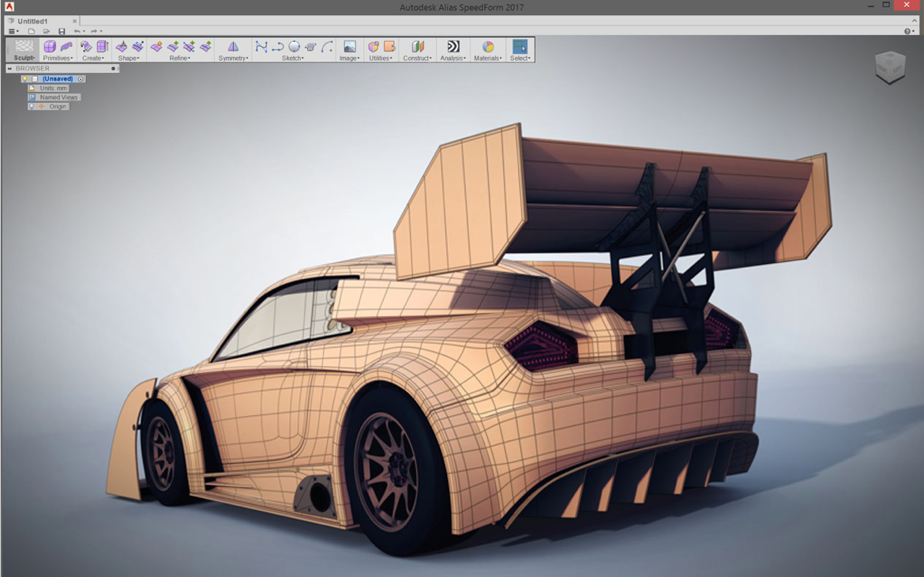Select Named Views in the browser
The height and width of the screenshot is (577, 924).
pos(58,97)
